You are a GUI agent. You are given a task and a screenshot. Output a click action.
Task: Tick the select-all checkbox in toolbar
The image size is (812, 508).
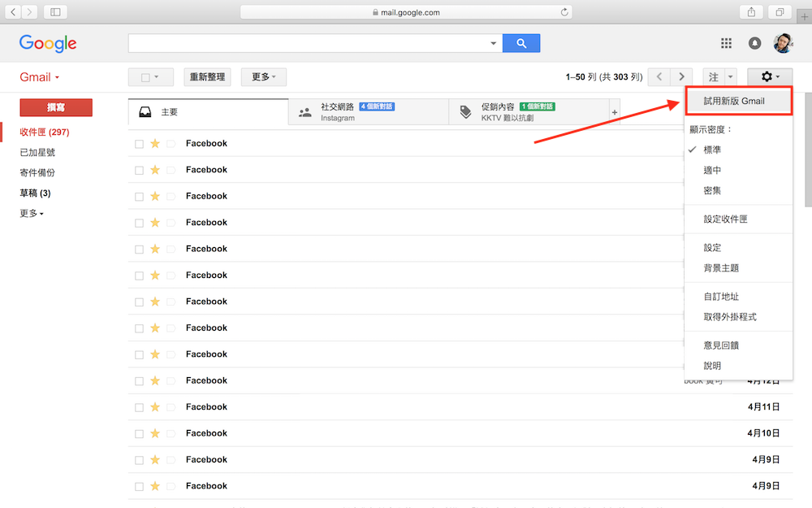pos(145,77)
